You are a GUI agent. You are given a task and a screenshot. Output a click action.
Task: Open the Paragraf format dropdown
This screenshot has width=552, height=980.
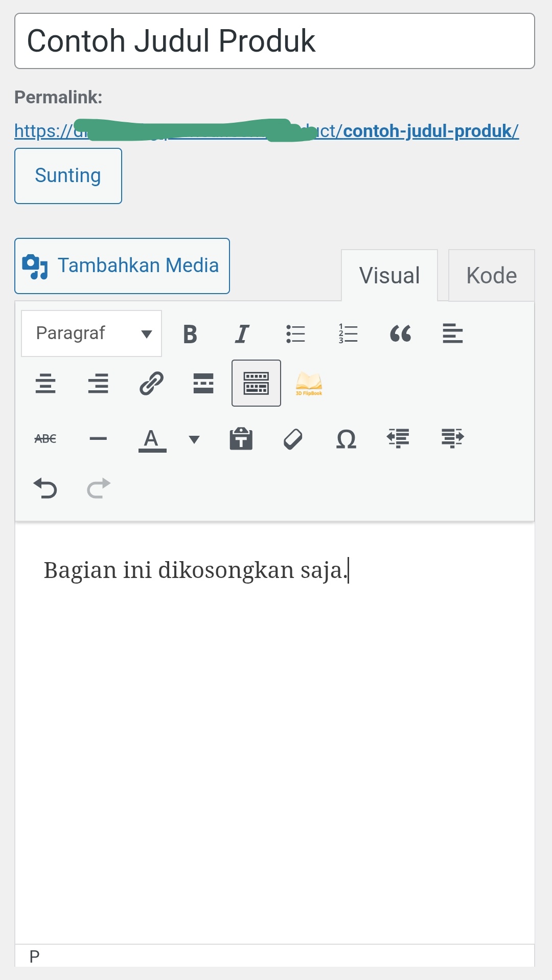(x=91, y=333)
